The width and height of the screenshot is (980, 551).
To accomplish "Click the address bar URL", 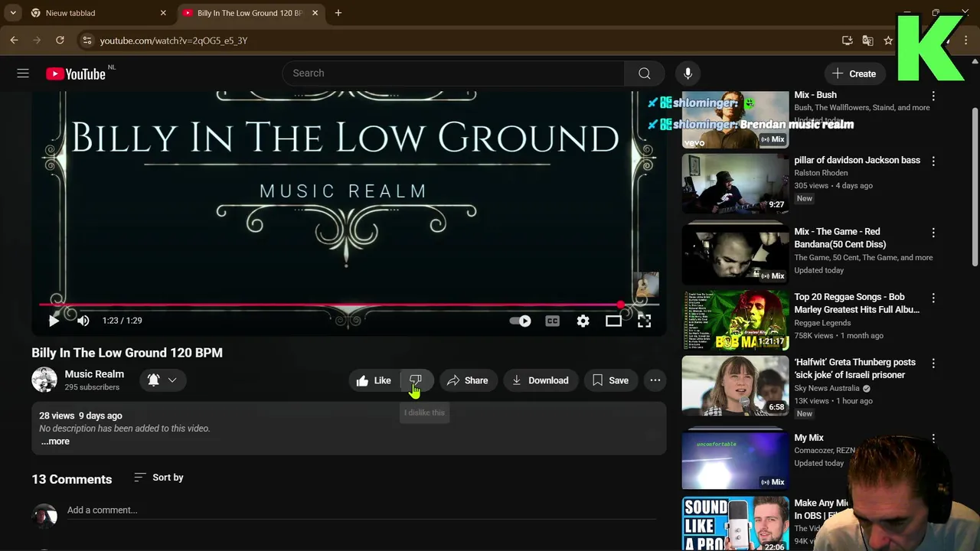I will click(x=174, y=41).
